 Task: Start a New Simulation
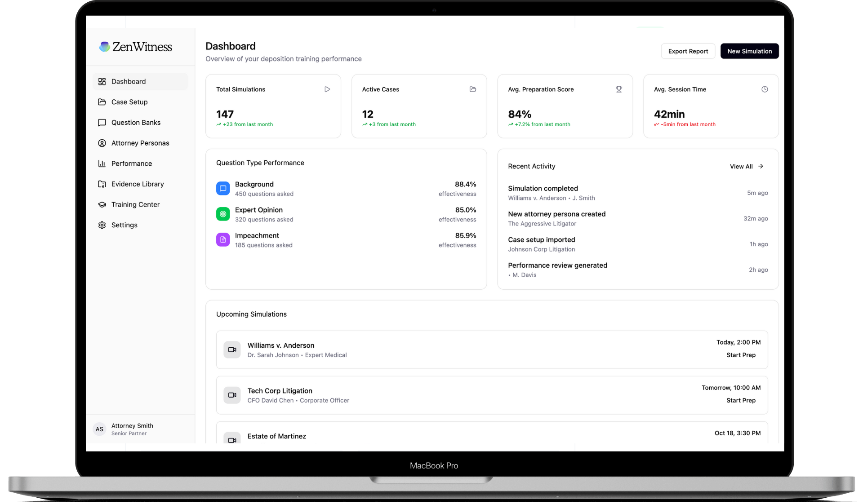[x=749, y=51]
